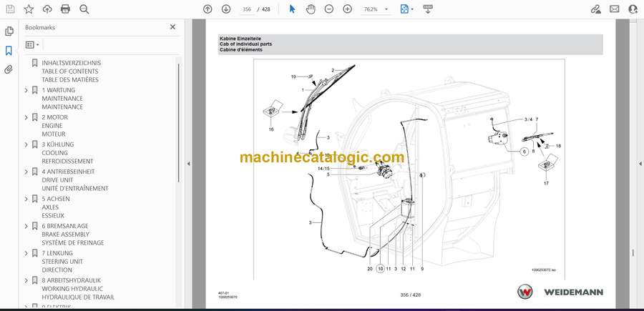Expand the 4 ANTRIEBSEINHEIT bookmark
Viewport: 644px width, 311px height.
[x=26, y=172]
